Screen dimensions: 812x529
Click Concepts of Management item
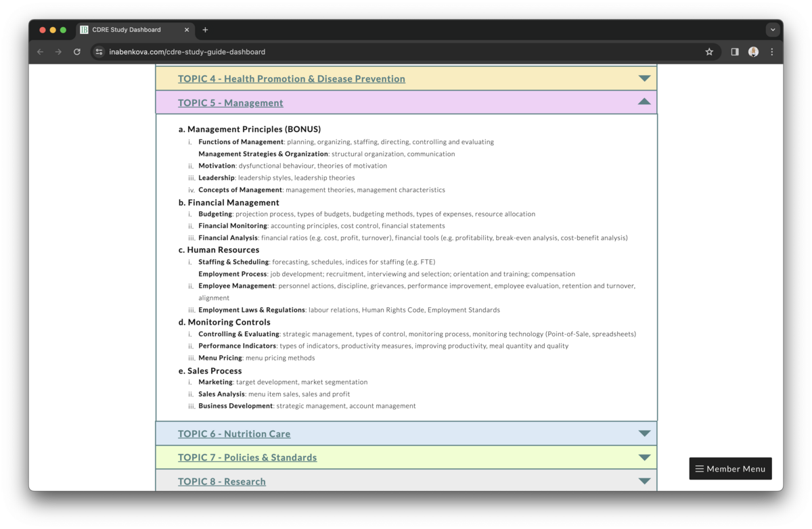[240, 190]
